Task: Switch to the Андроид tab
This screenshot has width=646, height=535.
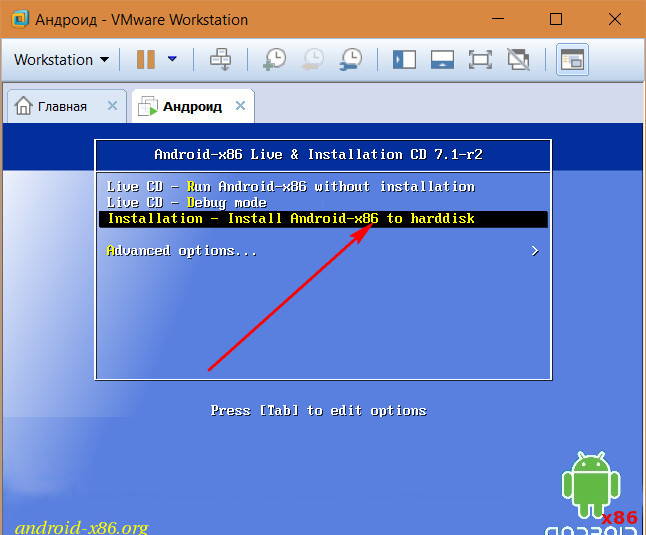Action: (193, 106)
